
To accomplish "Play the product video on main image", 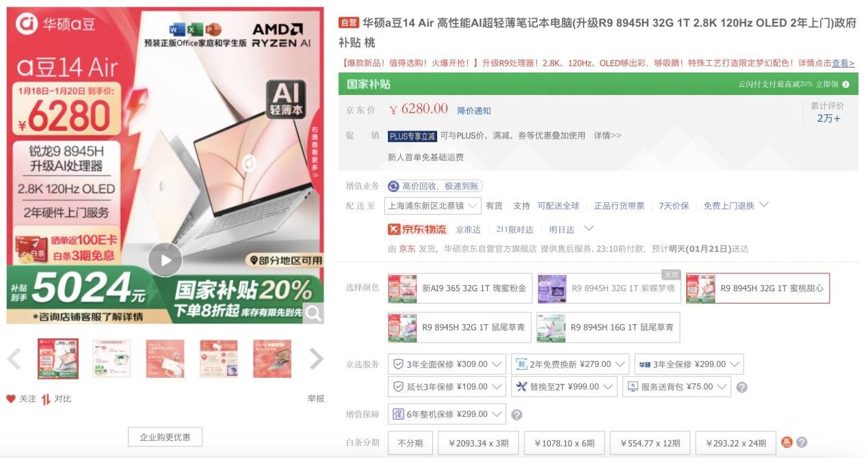I will 165,260.
